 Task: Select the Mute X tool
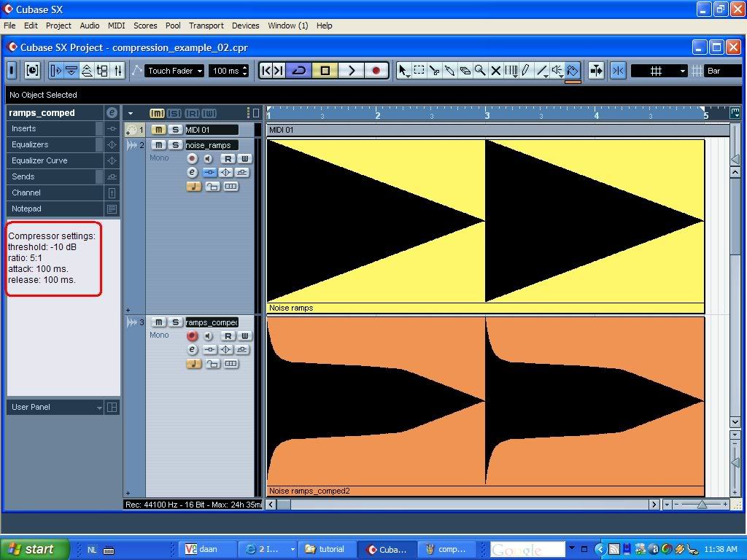pyautogui.click(x=495, y=71)
